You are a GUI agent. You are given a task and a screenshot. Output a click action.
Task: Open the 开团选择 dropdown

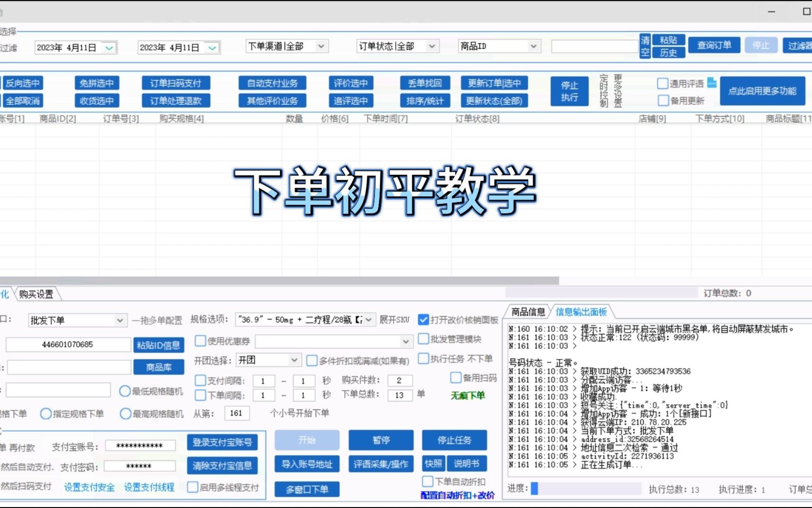point(294,360)
